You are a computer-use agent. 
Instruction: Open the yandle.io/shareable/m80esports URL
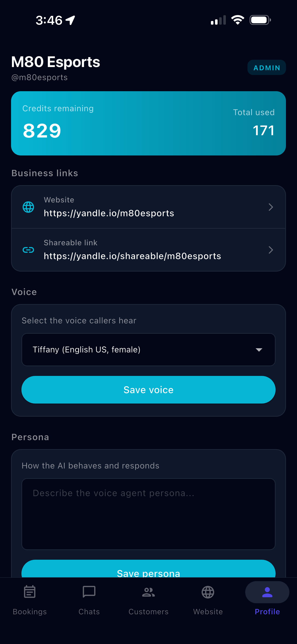pos(132,256)
